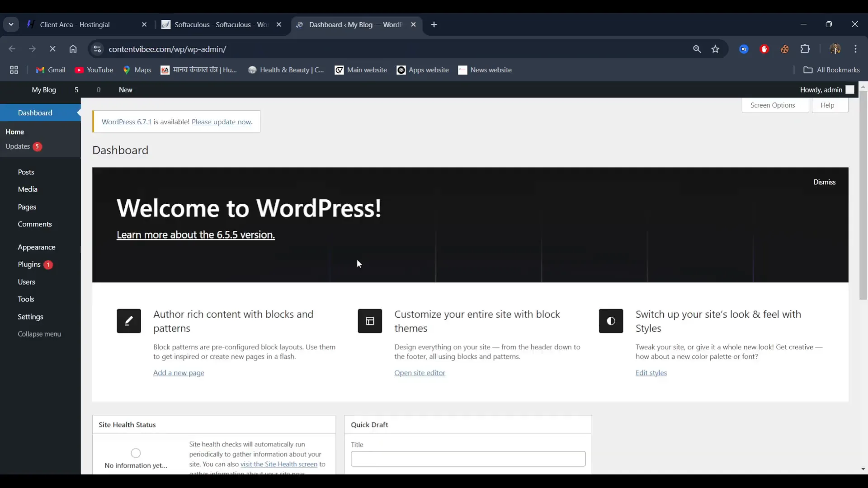Viewport: 868px width, 488px height.
Task: Close the Dashboard My Blog tab
Action: tap(413, 25)
